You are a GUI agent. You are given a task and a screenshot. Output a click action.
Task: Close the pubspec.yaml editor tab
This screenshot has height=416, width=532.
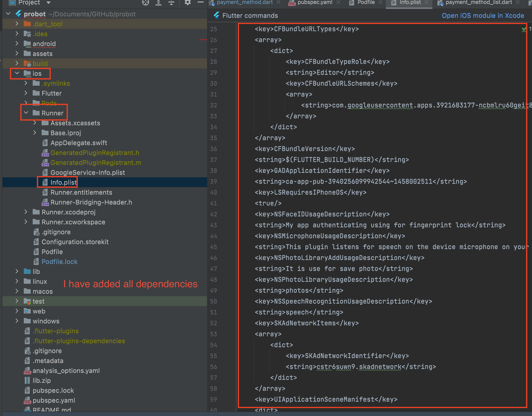[x=338, y=2]
